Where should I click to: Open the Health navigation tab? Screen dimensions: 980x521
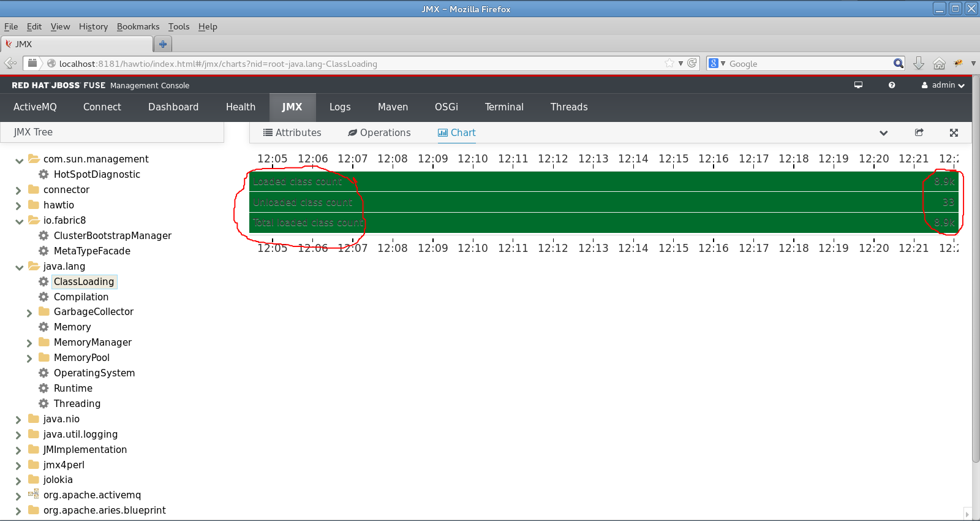point(241,107)
